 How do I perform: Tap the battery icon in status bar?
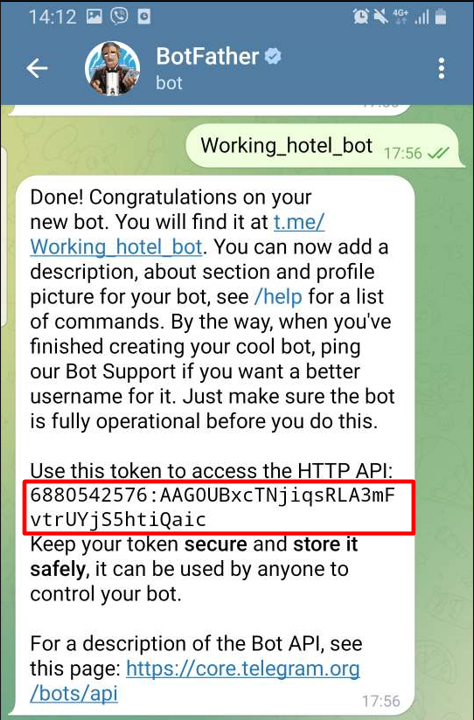click(x=441, y=17)
